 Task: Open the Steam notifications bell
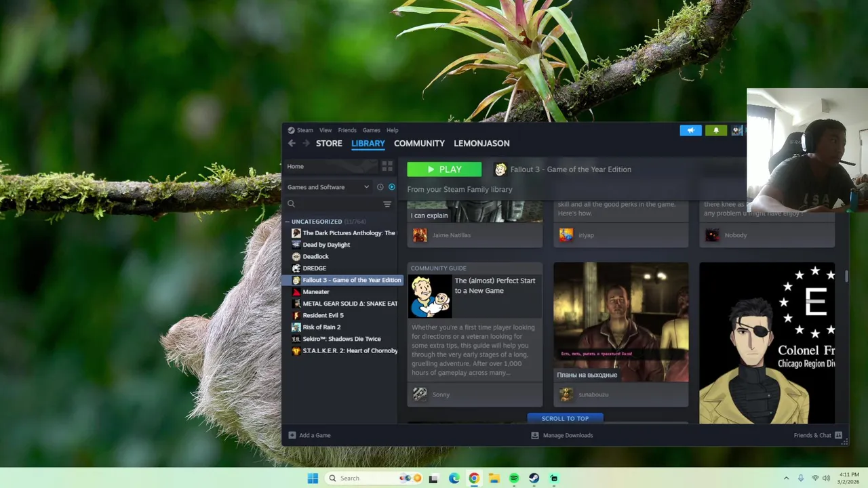(715, 130)
